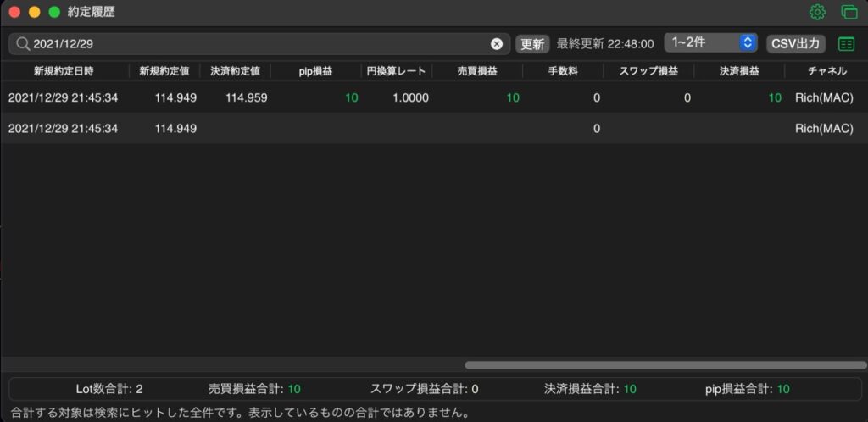Select second row date 2021/12/29 21:45:34
Image resolution: width=868 pixels, height=422 pixels.
63,129
